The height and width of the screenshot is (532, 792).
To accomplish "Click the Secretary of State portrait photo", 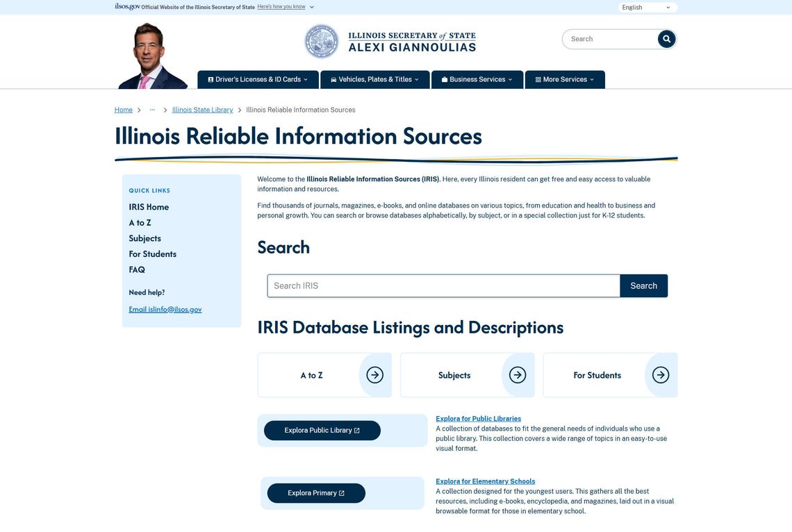I will pos(153,56).
